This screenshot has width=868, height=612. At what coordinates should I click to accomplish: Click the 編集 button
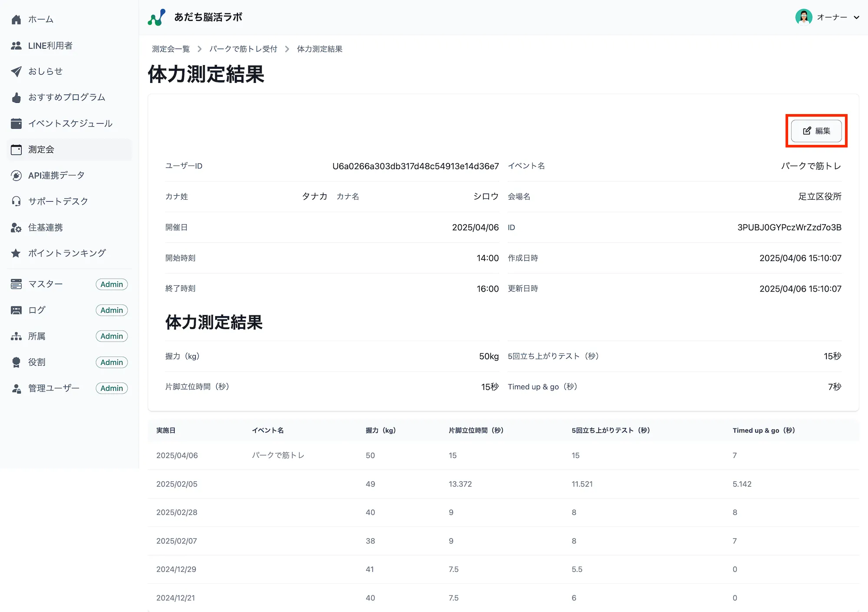816,131
